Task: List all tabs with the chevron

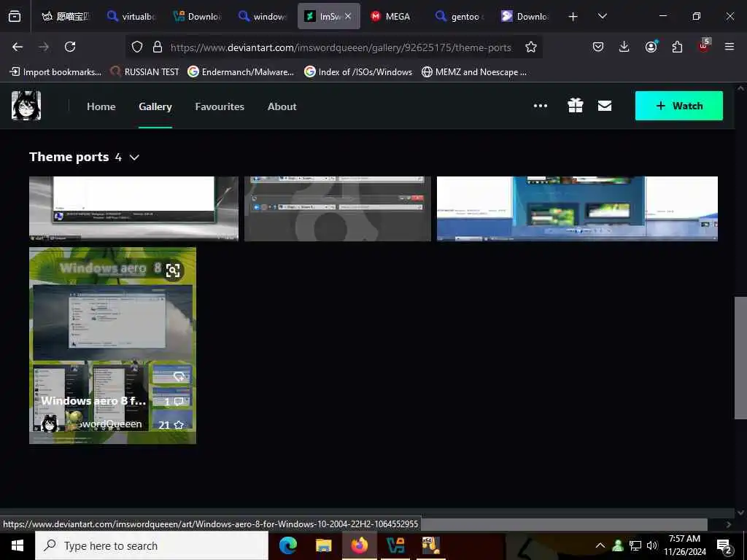Action: [602, 16]
